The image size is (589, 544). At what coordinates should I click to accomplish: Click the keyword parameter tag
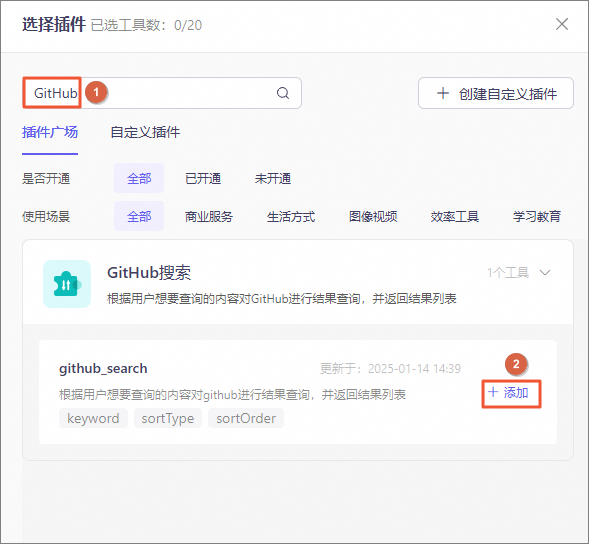(93, 418)
